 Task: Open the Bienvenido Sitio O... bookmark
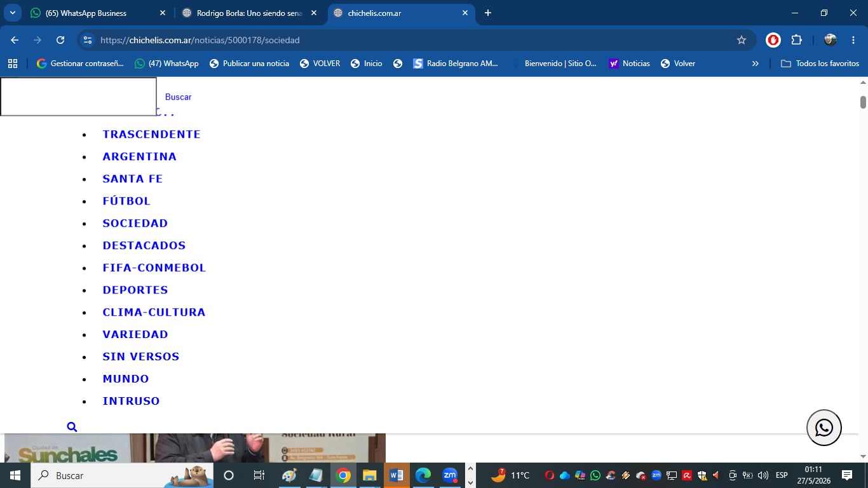click(x=554, y=64)
